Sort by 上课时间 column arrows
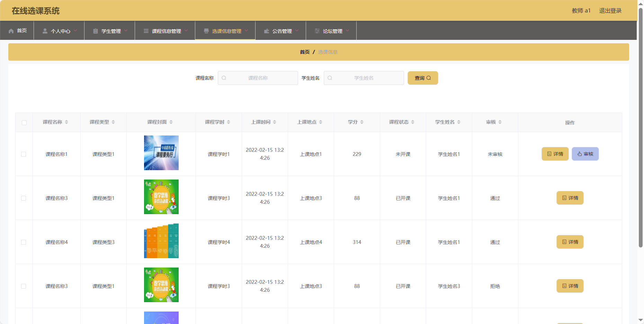 coord(275,122)
